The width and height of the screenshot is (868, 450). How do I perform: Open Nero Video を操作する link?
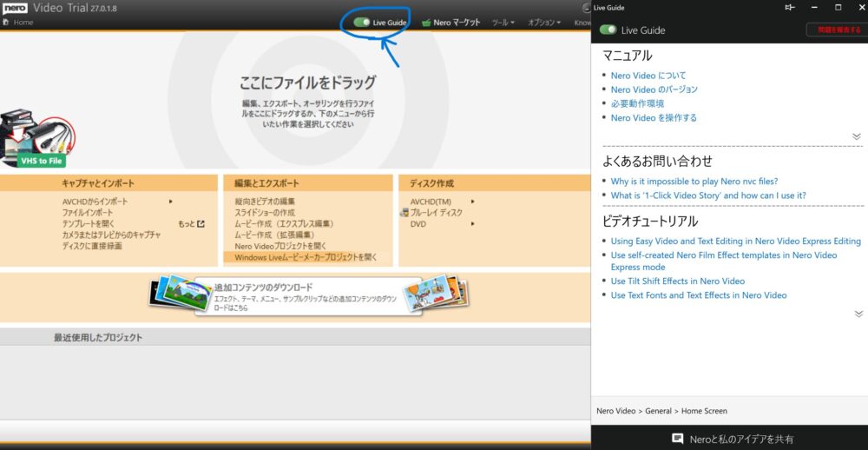(x=654, y=117)
